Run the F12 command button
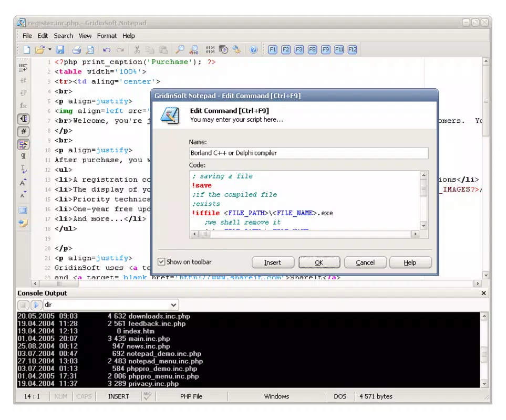 [353, 50]
